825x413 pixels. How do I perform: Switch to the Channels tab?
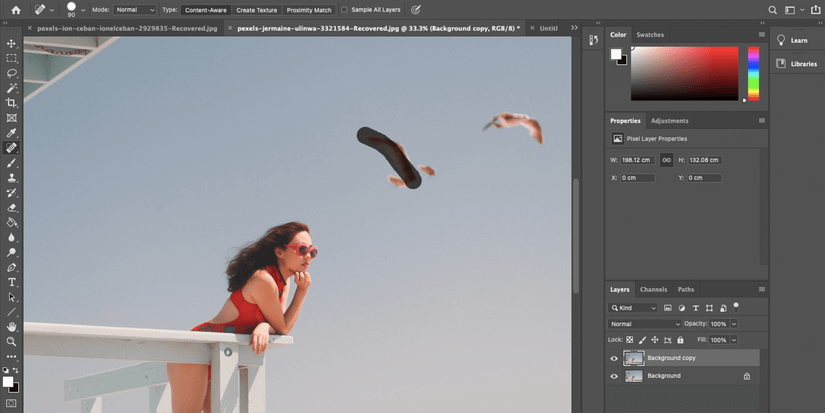coord(653,290)
